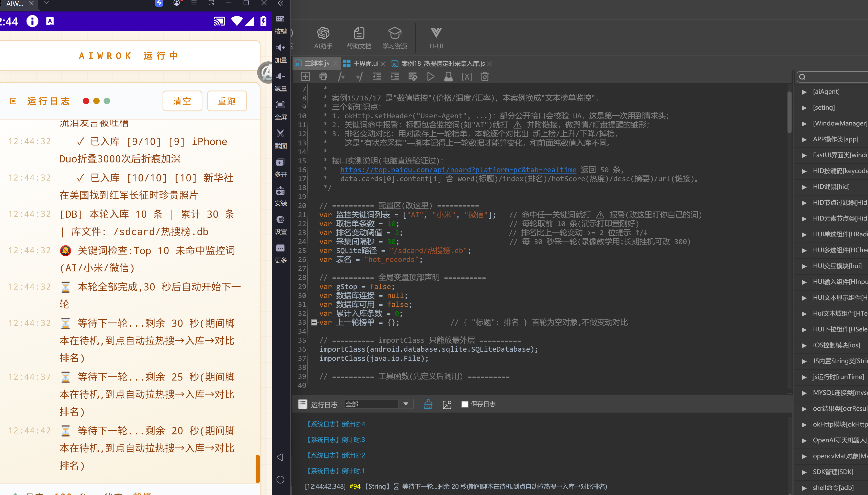Expand the IOS控制模块[ios] tree node
This screenshot has width=868, height=495.
click(804, 346)
